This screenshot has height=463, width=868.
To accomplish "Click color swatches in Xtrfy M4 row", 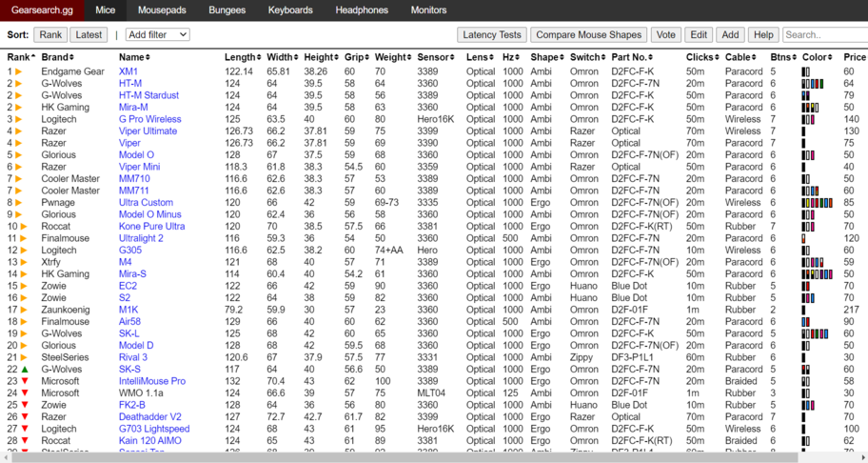I will tap(813, 262).
